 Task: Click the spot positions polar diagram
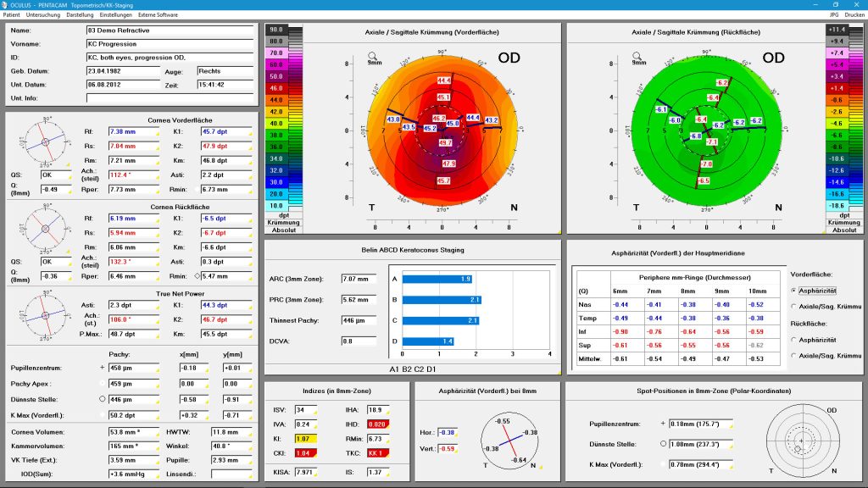pos(802,441)
